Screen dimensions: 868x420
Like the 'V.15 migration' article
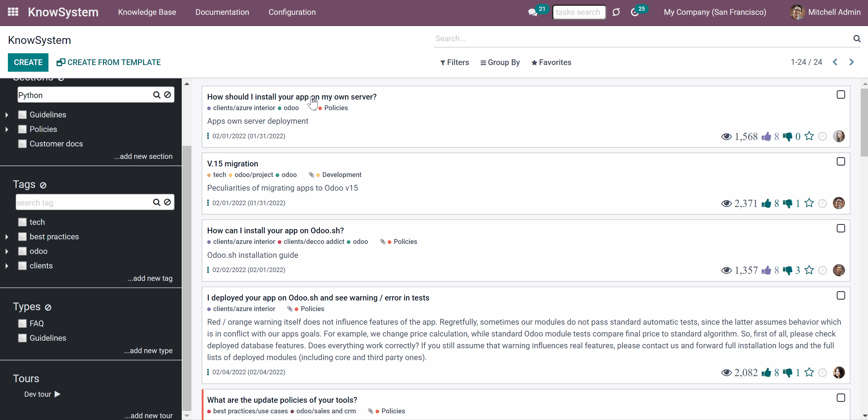[x=766, y=203]
